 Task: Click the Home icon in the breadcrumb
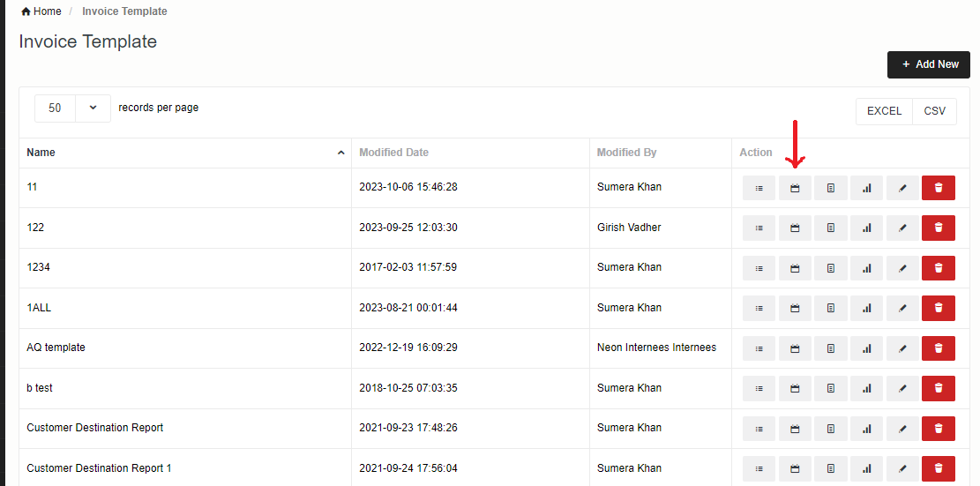(26, 11)
